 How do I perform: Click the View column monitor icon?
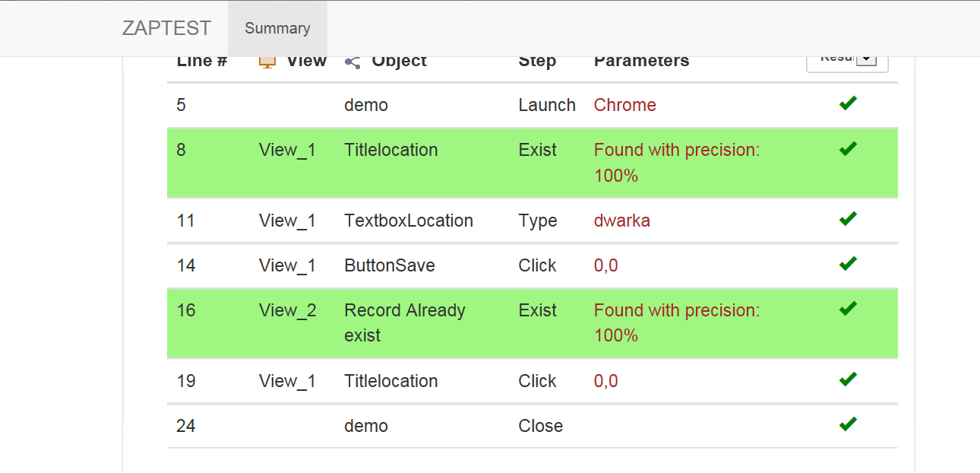267,62
